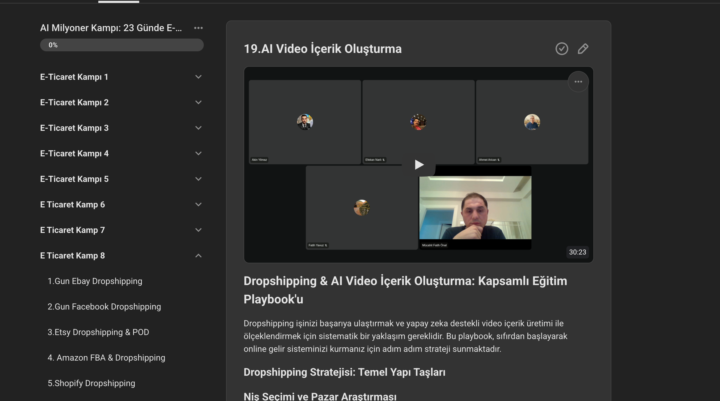
Task: Edit lesson with the pencil icon
Action: (x=583, y=49)
